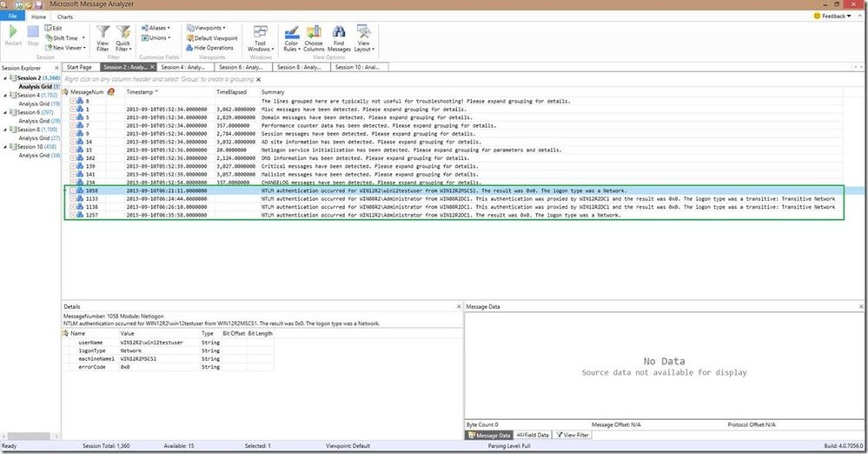
Task: Switch to the Charts ribbon tab
Action: point(65,17)
